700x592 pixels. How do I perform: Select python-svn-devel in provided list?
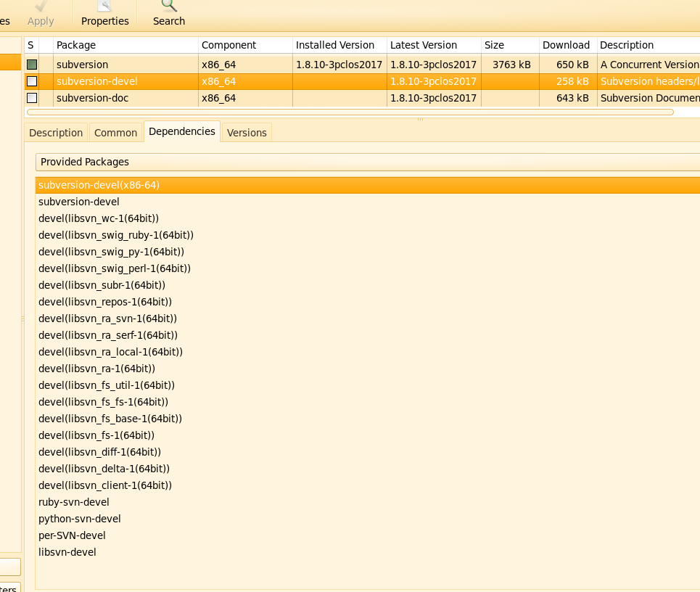pos(80,519)
